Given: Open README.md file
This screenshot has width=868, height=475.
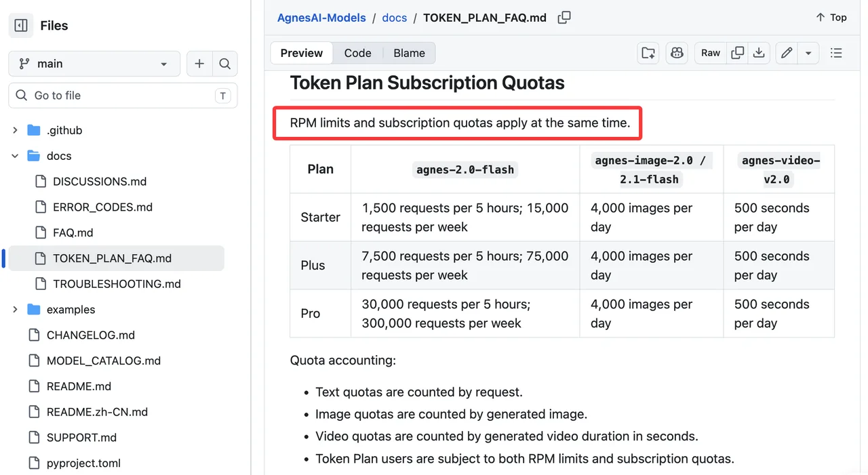Looking at the screenshot, I should tap(79, 386).
